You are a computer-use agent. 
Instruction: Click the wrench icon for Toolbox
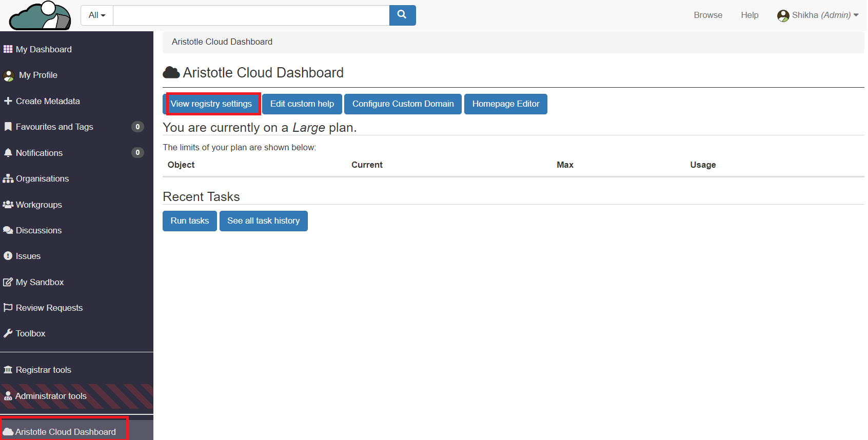click(8, 333)
